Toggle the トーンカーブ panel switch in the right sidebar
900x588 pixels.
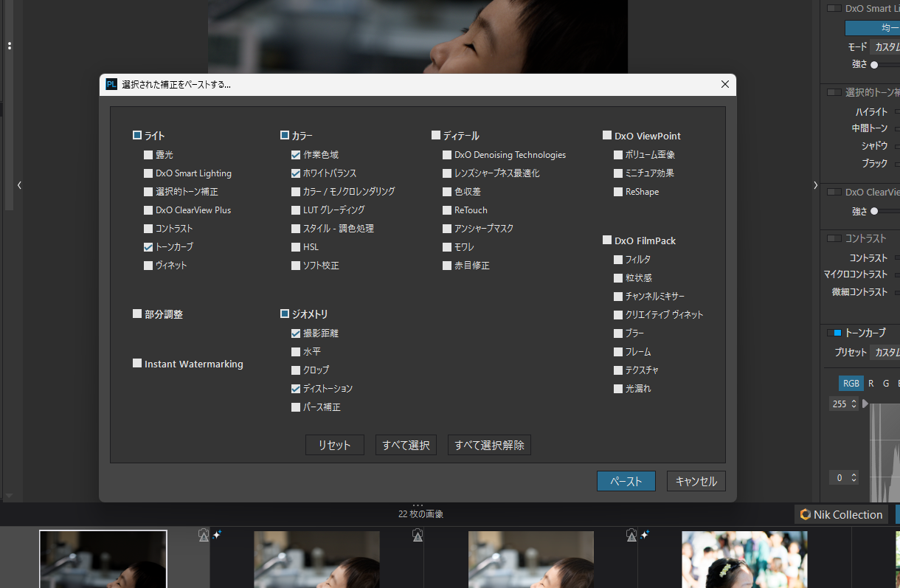(x=834, y=333)
